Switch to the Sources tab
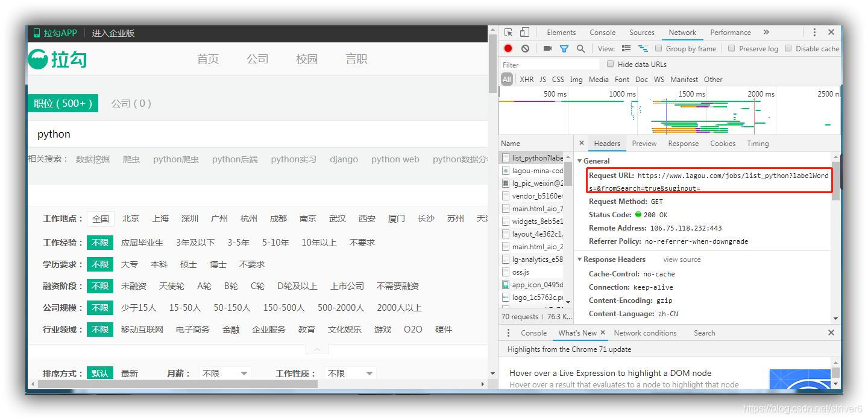Image resolution: width=868 pixels, height=420 pixels. pyautogui.click(x=641, y=33)
